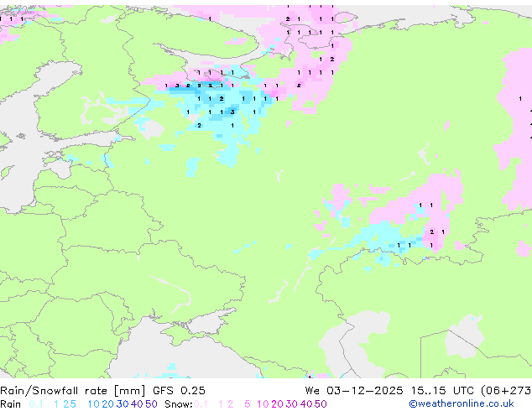The width and height of the screenshot is (532, 411).
Task: Click the "(06+273" forecast run text
Action: pyautogui.click(x=506, y=391)
